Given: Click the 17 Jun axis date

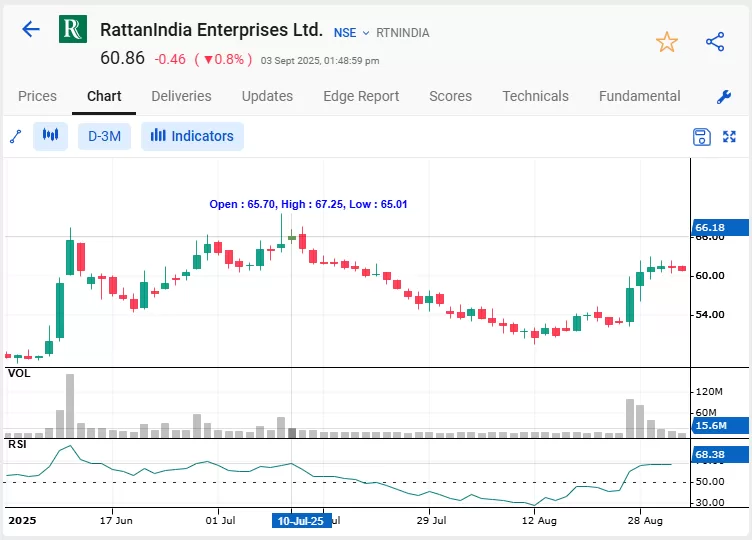Looking at the screenshot, I should coord(116,520).
